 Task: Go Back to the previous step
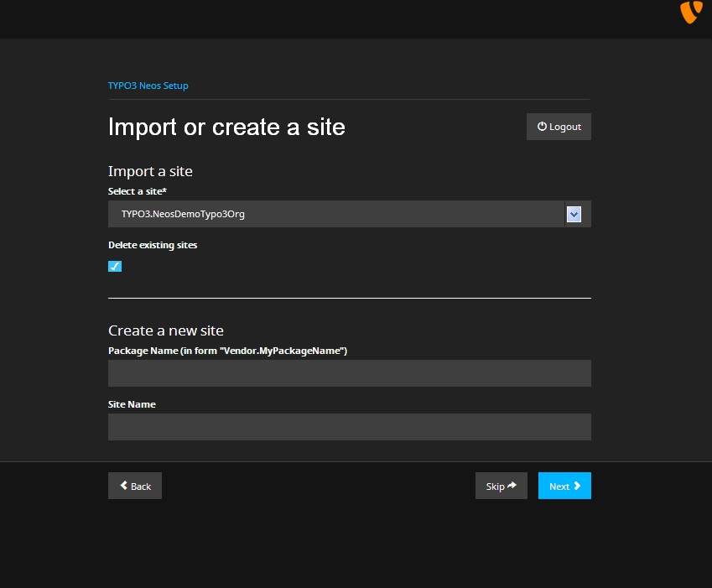[x=135, y=486]
